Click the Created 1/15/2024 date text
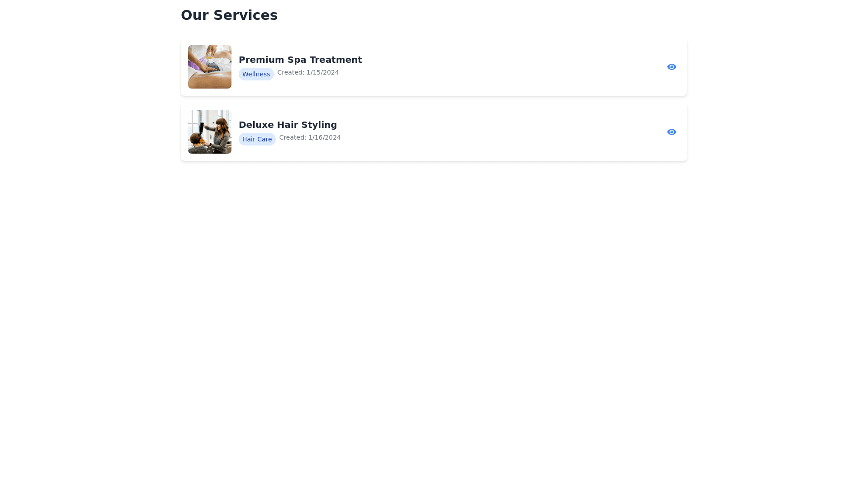 tap(308, 72)
